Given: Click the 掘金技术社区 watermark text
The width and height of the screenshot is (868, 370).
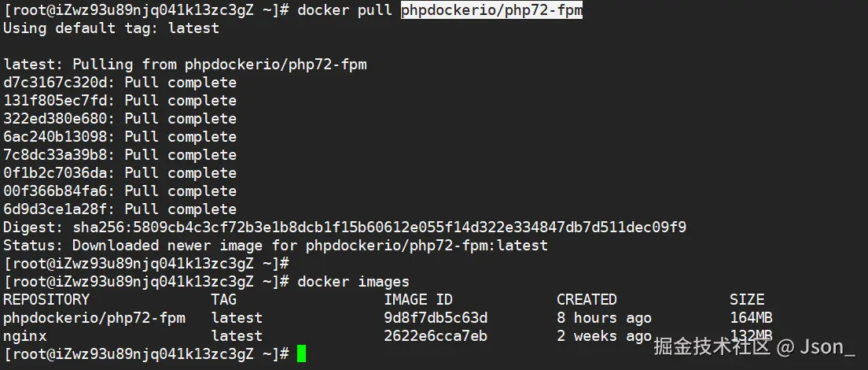Looking at the screenshot, I should [712, 346].
